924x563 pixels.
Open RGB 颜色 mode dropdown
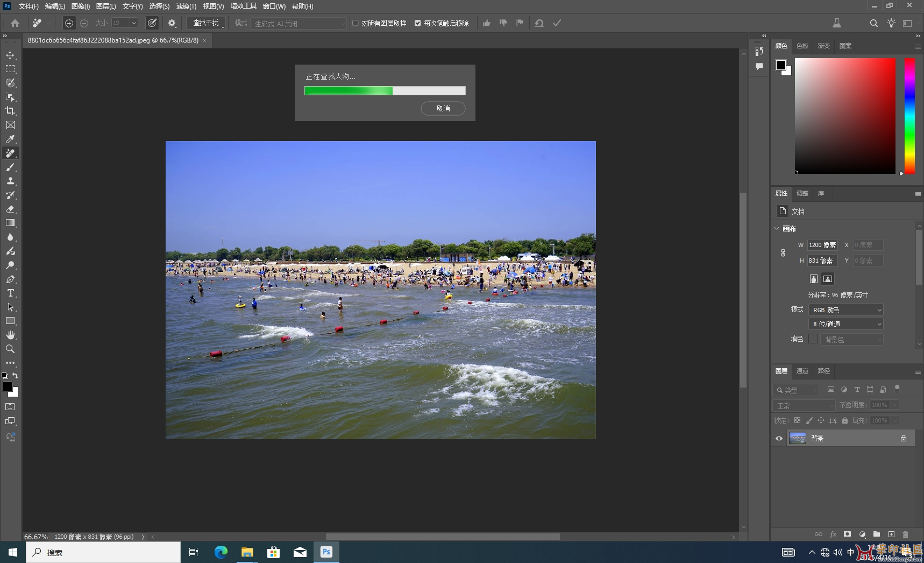pos(846,310)
